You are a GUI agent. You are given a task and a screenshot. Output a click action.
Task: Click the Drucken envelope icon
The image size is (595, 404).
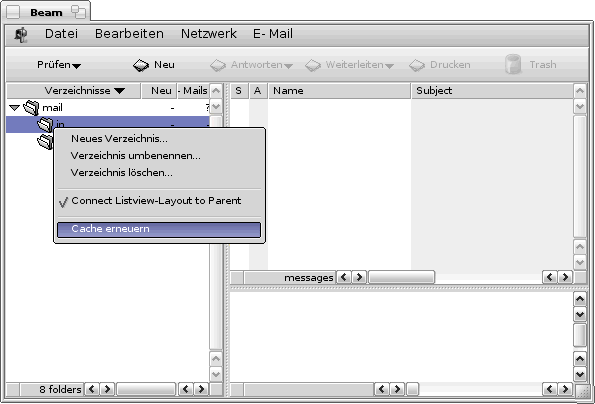(417, 65)
